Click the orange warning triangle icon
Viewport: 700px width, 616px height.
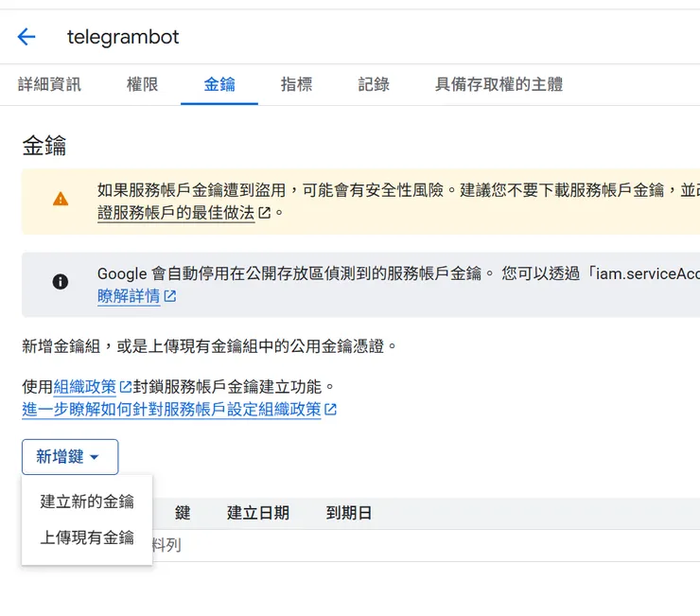pyautogui.click(x=61, y=199)
